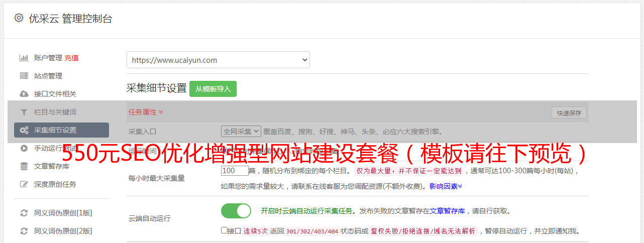Screen dimensions: 644x243
Task: Click the gear icon beside 优采云 管理控制台
Action: (x=19, y=18)
